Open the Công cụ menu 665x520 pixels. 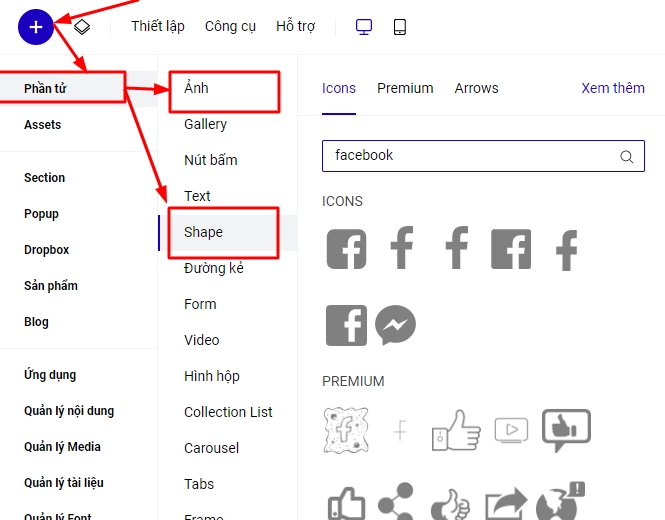coord(230,27)
